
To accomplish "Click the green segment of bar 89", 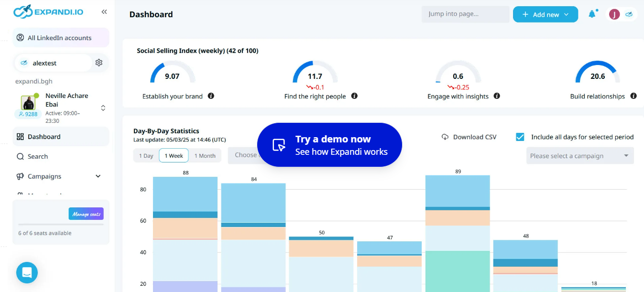I will point(458,271).
